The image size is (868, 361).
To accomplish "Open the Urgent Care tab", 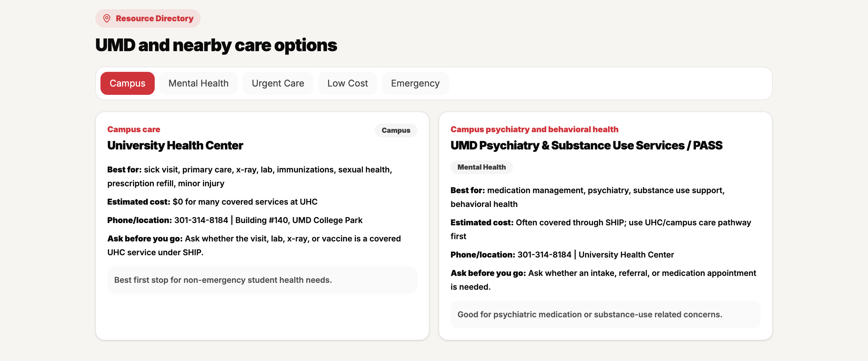I will 278,83.
